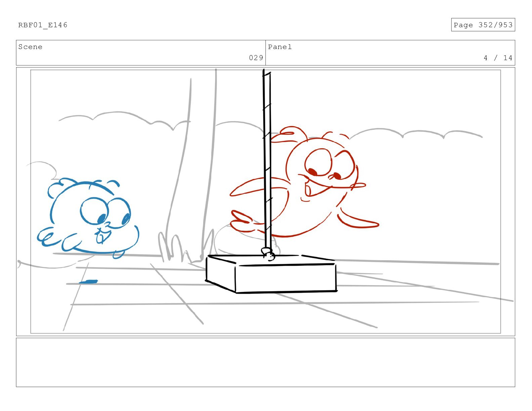Click the Page 352/953 box

[483, 25]
